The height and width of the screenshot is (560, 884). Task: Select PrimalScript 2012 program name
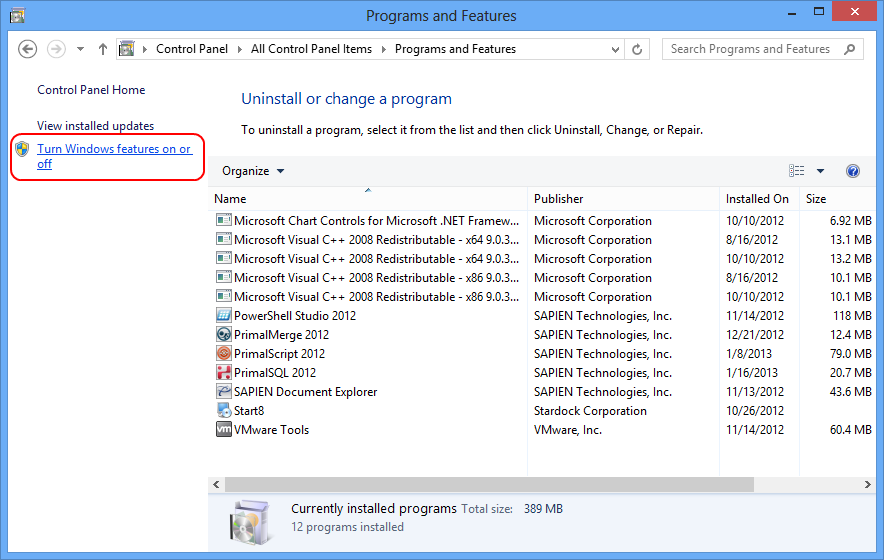(279, 354)
